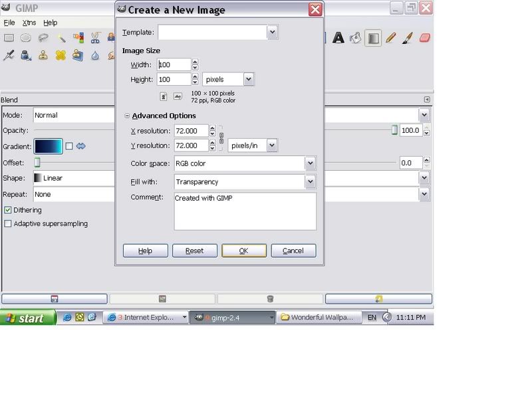Image resolution: width=532 pixels, height=394 pixels.
Task: Select the Perspective Clone tool
Action: point(78,55)
